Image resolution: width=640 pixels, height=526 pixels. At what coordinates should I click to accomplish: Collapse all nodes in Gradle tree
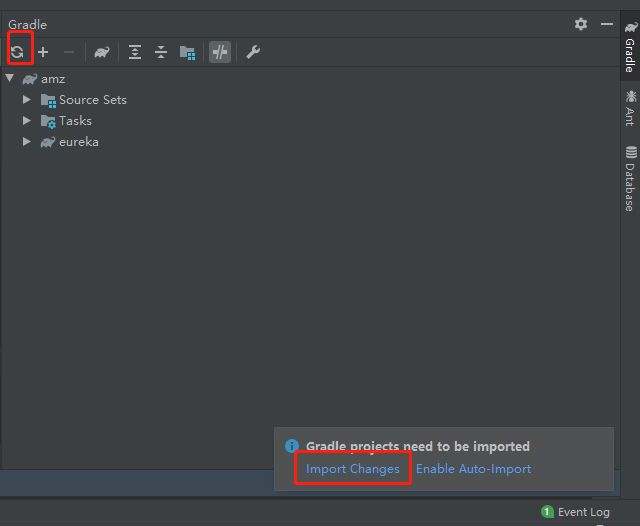click(x=161, y=52)
